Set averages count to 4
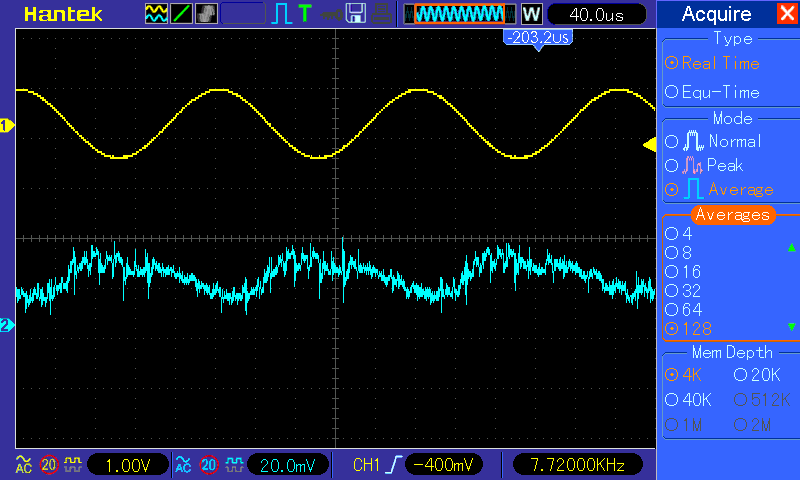The image size is (800, 480). (679, 234)
